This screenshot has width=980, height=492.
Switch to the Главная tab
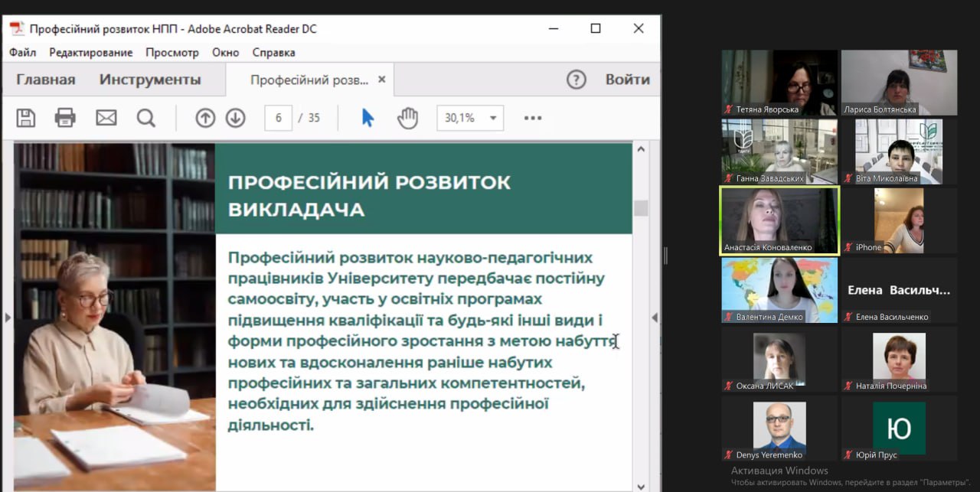(46, 80)
